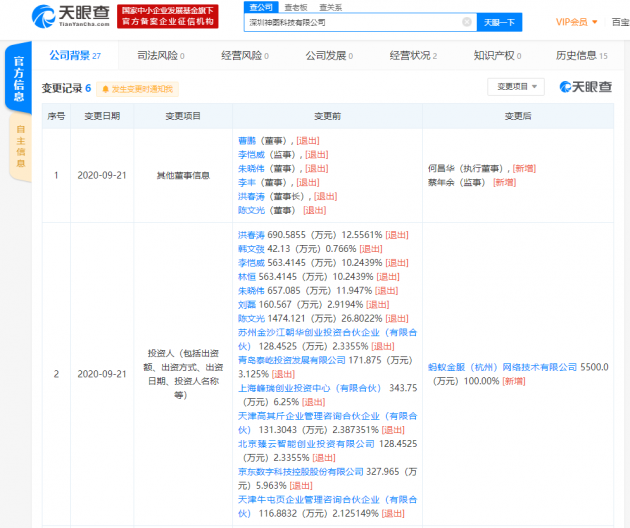Click the 天眼一下 search button
This screenshot has height=528, width=630.
(x=499, y=22)
